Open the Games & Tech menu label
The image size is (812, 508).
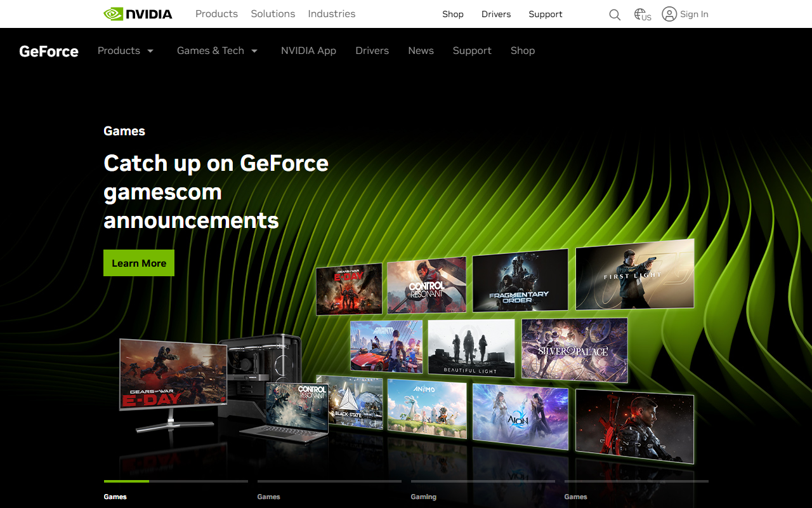[x=211, y=51]
